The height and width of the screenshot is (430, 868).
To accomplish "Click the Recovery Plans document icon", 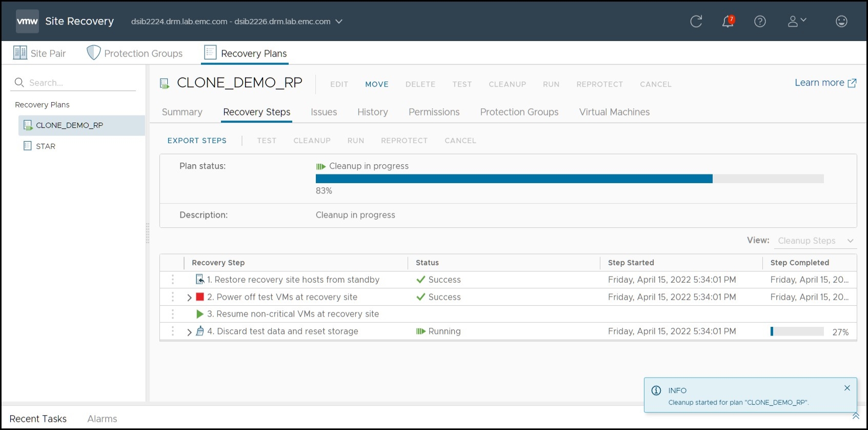I will coord(210,53).
